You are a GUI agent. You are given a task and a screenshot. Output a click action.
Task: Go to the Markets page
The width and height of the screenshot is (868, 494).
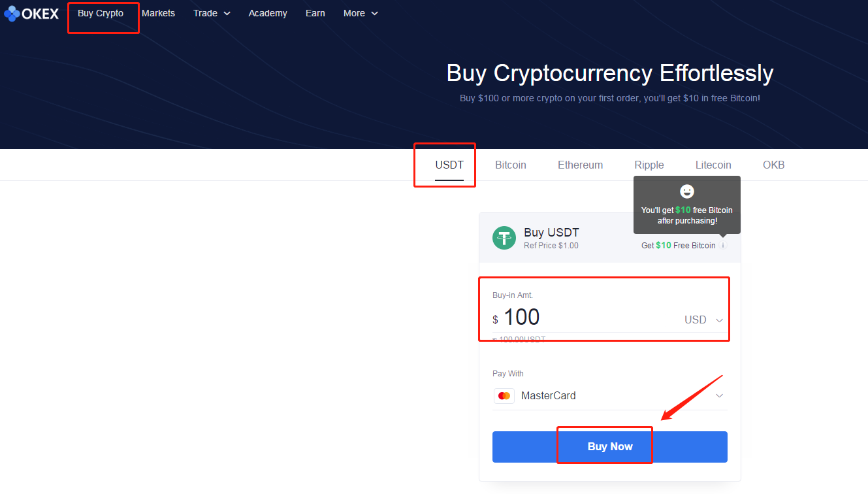pyautogui.click(x=158, y=13)
